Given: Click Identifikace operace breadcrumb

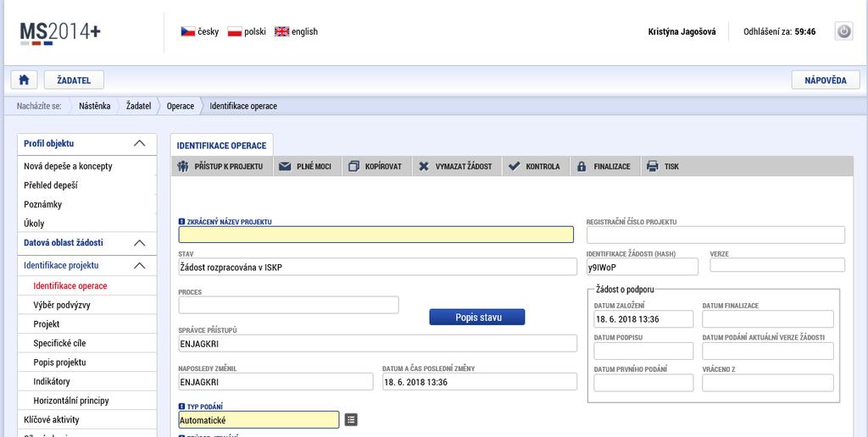Looking at the screenshot, I should point(243,106).
